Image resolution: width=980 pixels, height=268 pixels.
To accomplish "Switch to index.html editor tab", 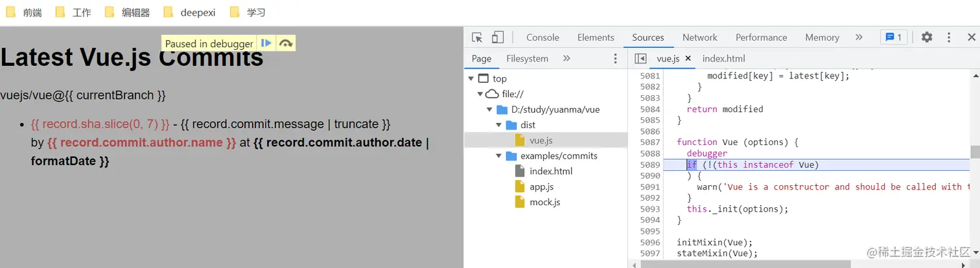I will (x=723, y=59).
